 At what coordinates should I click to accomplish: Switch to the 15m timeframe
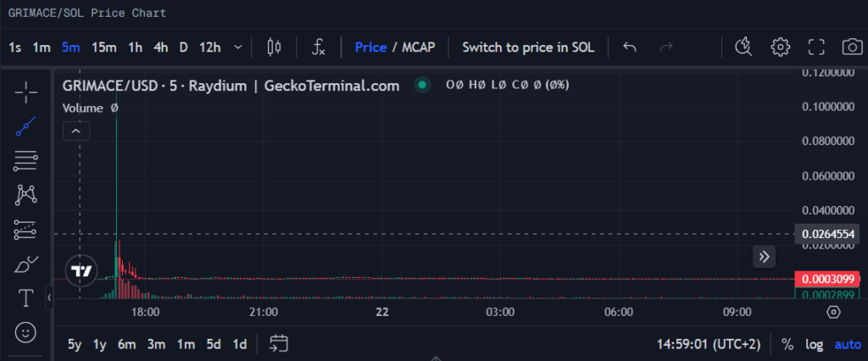click(x=103, y=47)
